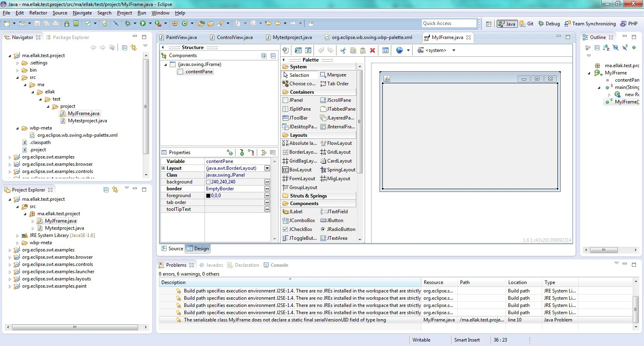Choose FlowLayout from the Layouts palette

click(336, 143)
